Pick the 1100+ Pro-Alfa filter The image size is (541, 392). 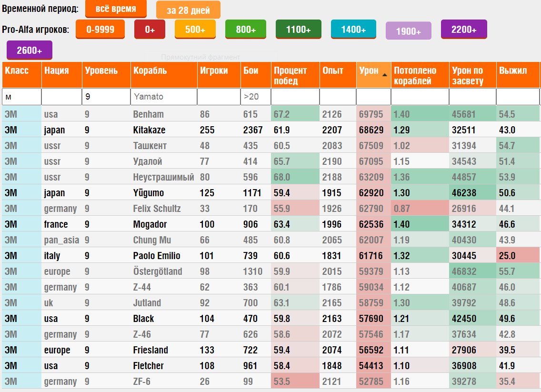pyautogui.click(x=299, y=30)
